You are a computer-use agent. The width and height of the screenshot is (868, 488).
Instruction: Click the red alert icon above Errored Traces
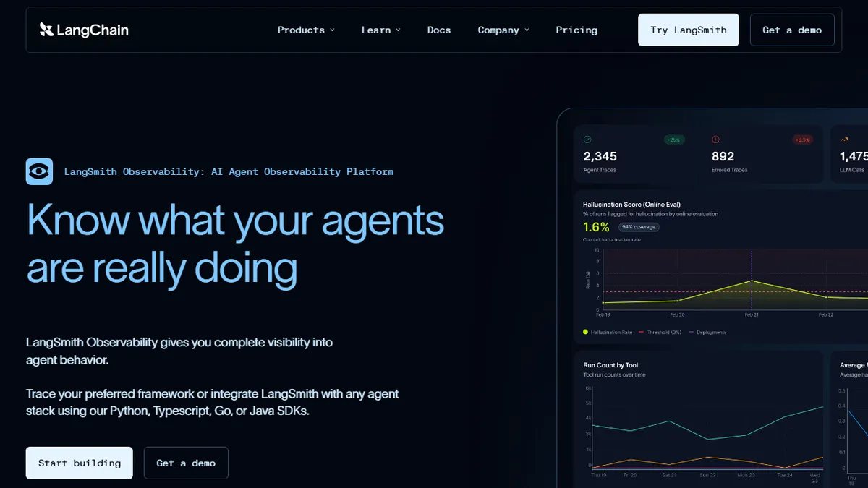pyautogui.click(x=716, y=140)
